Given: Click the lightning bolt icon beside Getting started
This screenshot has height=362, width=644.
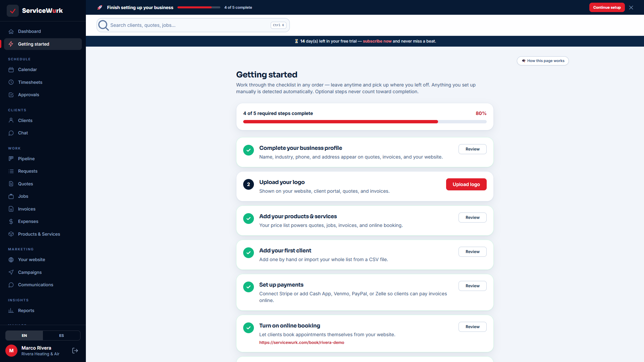Looking at the screenshot, I should [x=11, y=44].
